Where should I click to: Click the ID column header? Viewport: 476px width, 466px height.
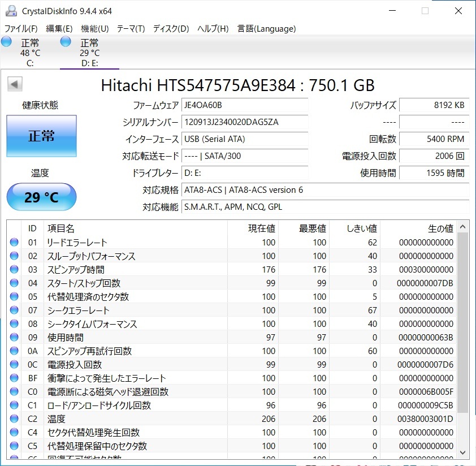tap(32, 228)
